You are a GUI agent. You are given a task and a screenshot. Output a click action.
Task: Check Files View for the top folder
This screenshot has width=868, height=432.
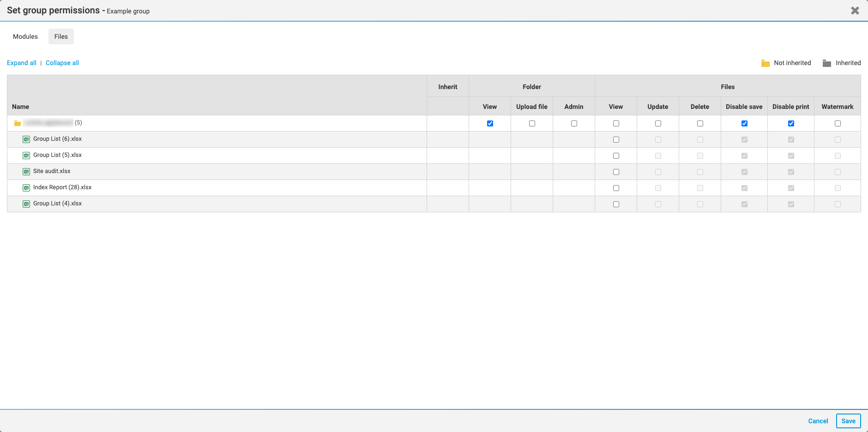pyautogui.click(x=616, y=123)
